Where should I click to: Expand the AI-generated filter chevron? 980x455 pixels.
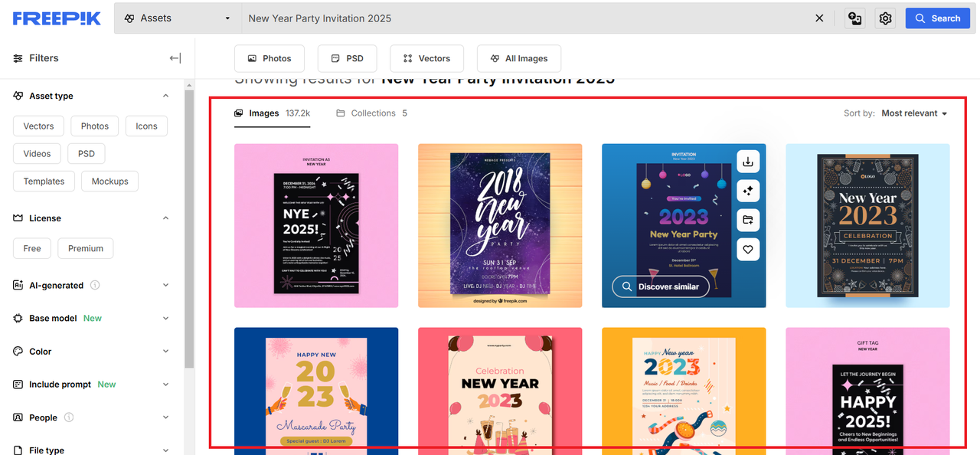[x=165, y=285]
